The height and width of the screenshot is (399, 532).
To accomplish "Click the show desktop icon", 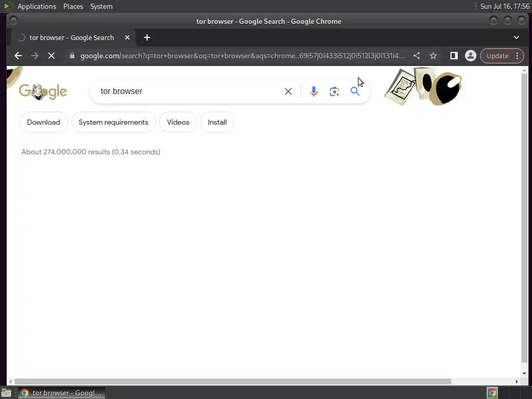I will tap(6, 393).
